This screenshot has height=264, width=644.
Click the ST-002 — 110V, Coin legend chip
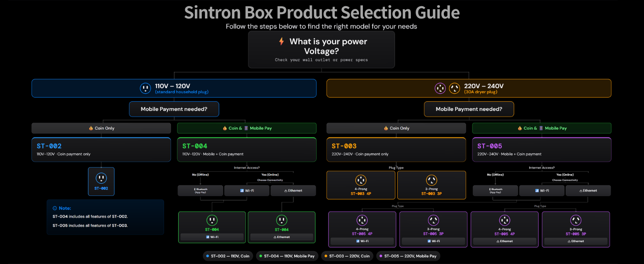pos(228,256)
